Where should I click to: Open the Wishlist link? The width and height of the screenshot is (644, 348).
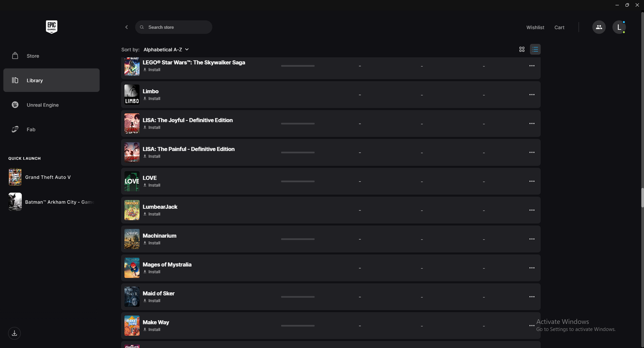(x=535, y=28)
